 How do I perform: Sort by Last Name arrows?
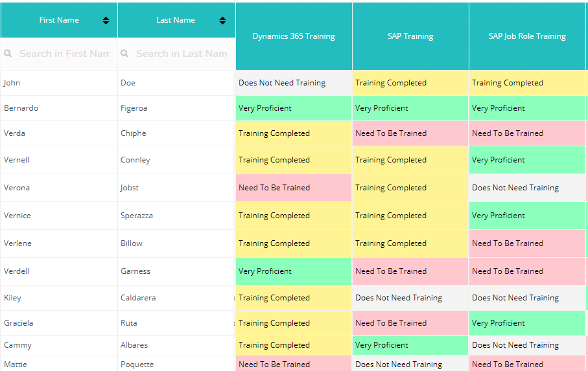tap(222, 21)
